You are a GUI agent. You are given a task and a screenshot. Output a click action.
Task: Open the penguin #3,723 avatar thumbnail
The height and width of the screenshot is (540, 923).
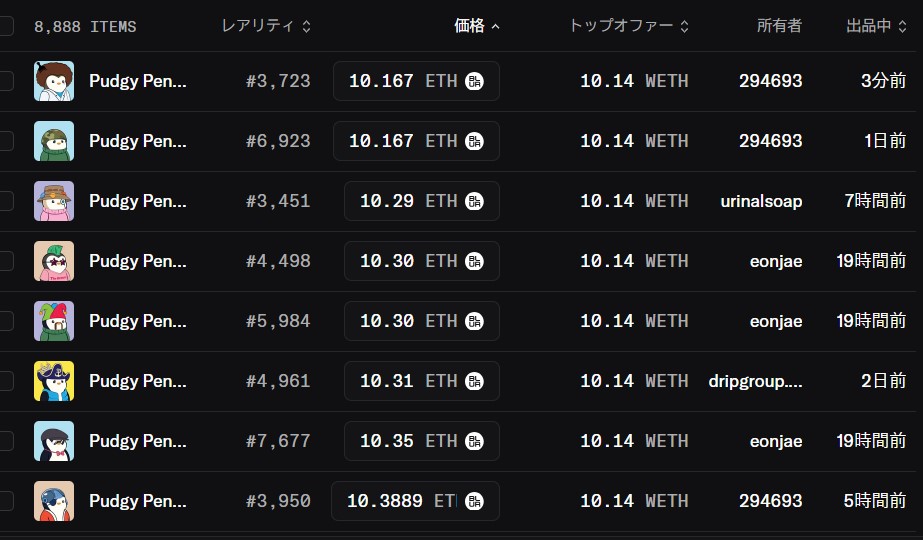coord(54,81)
